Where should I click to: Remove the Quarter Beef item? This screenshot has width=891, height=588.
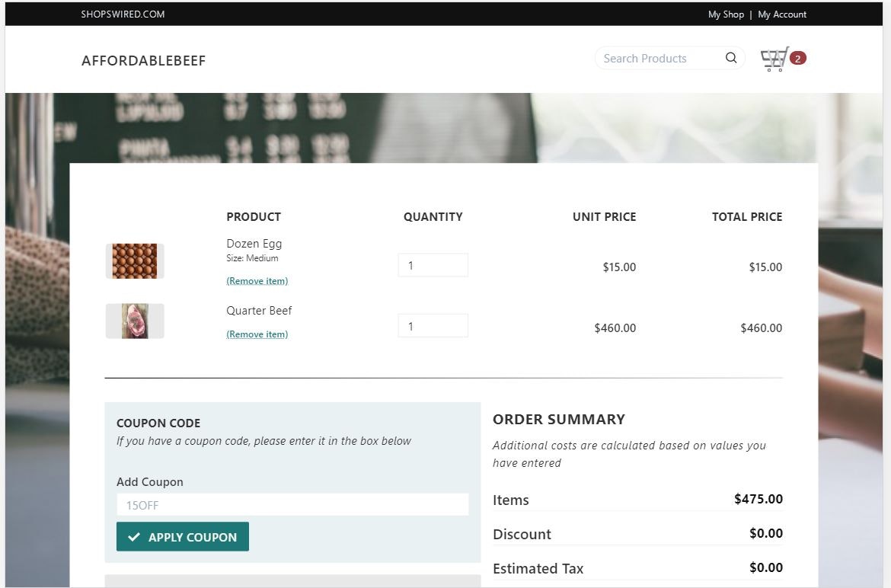coord(257,334)
